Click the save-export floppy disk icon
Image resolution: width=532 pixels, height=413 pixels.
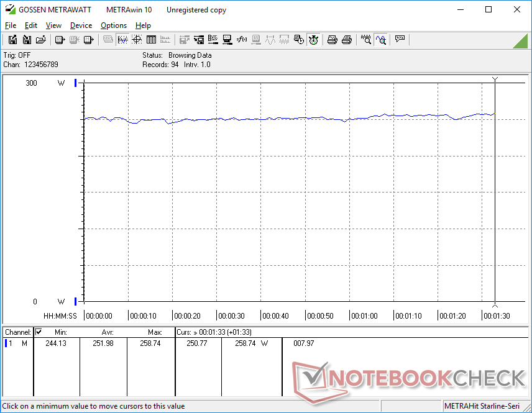pos(12,40)
